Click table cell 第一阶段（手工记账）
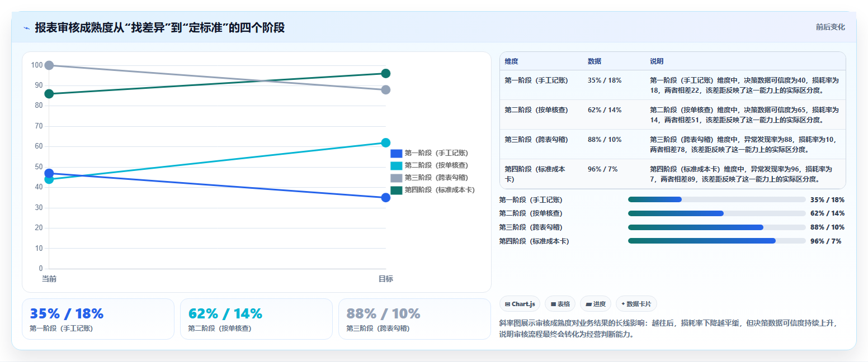Image resolution: width=868 pixels, height=362 pixels. (536, 80)
